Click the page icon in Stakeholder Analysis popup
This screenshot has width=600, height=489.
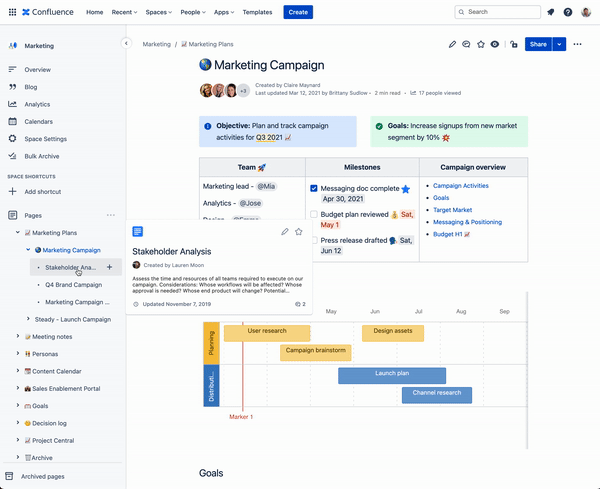(x=138, y=231)
